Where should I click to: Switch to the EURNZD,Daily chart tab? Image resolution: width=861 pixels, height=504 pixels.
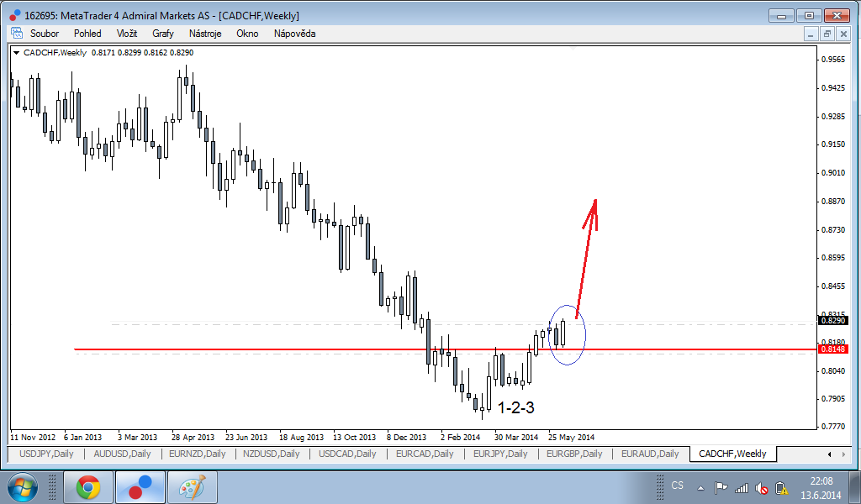[x=197, y=454]
